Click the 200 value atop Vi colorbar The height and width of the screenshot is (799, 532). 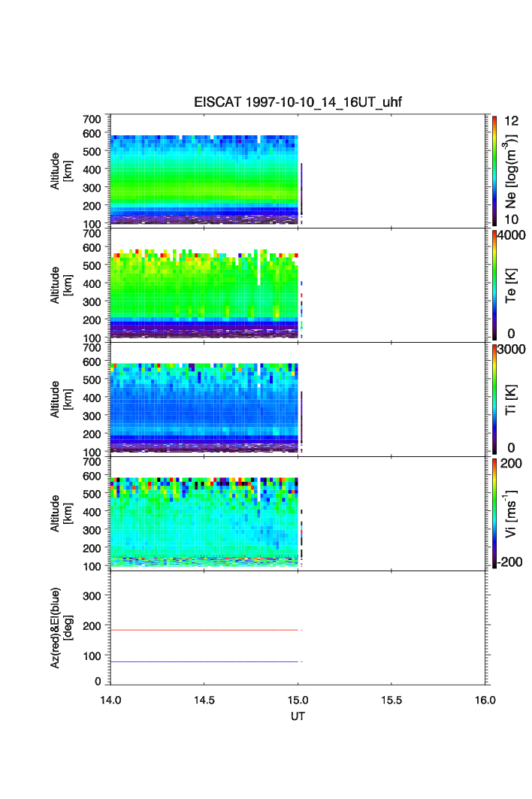[x=511, y=463]
